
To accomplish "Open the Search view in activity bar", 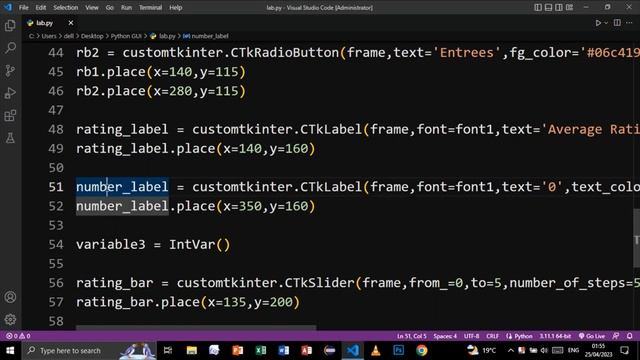I will coord(10,48).
